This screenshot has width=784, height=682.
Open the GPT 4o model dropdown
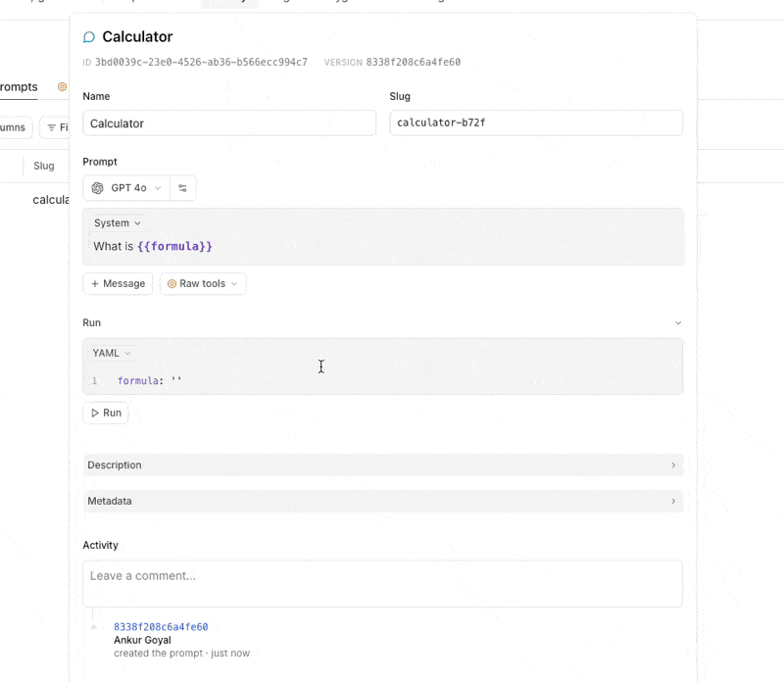[x=127, y=188]
